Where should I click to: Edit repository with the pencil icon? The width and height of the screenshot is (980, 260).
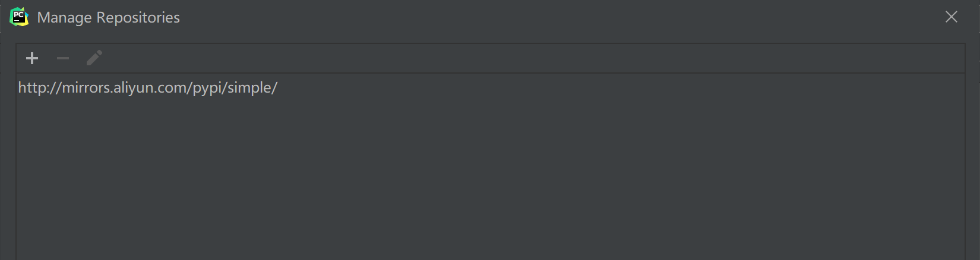click(x=94, y=58)
